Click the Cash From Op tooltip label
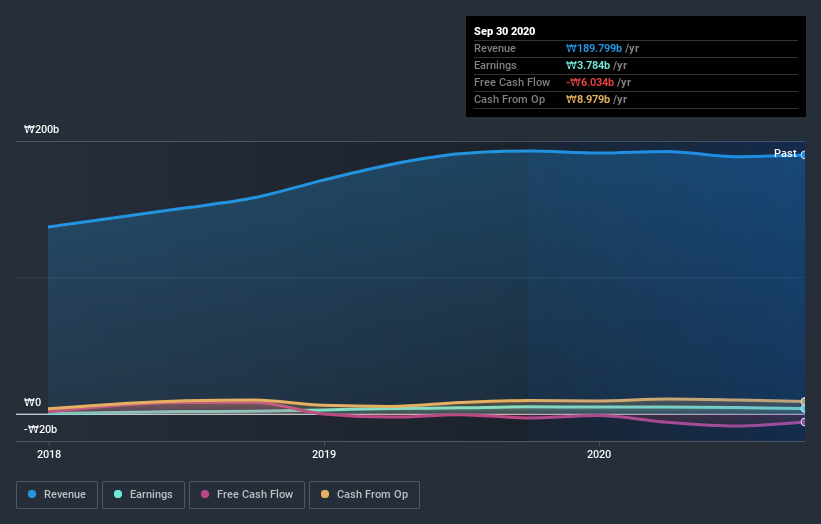The image size is (821, 524). click(509, 99)
